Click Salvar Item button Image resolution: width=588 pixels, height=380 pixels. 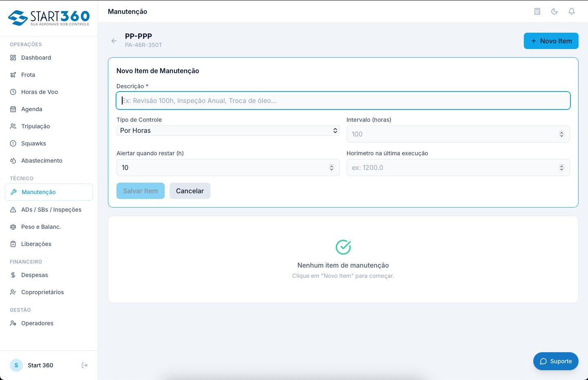coord(141,191)
